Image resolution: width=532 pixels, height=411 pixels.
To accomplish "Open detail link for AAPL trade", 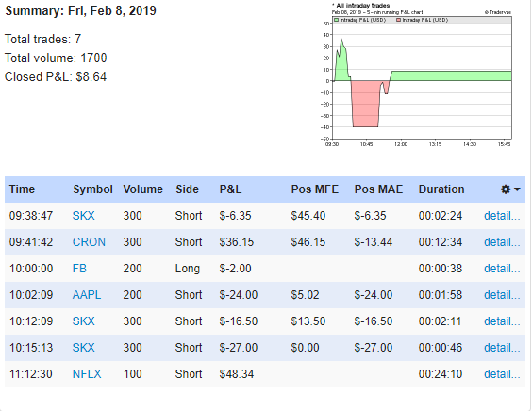I will tap(502, 295).
